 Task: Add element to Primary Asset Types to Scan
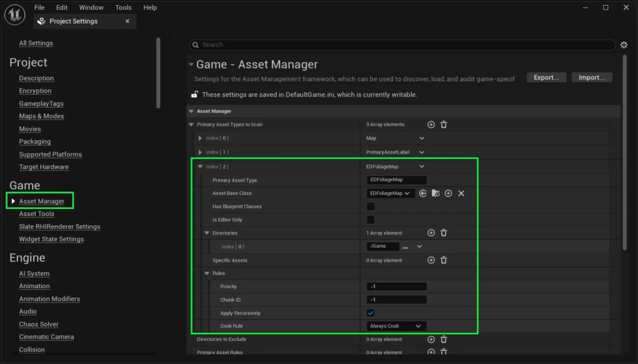(x=431, y=124)
